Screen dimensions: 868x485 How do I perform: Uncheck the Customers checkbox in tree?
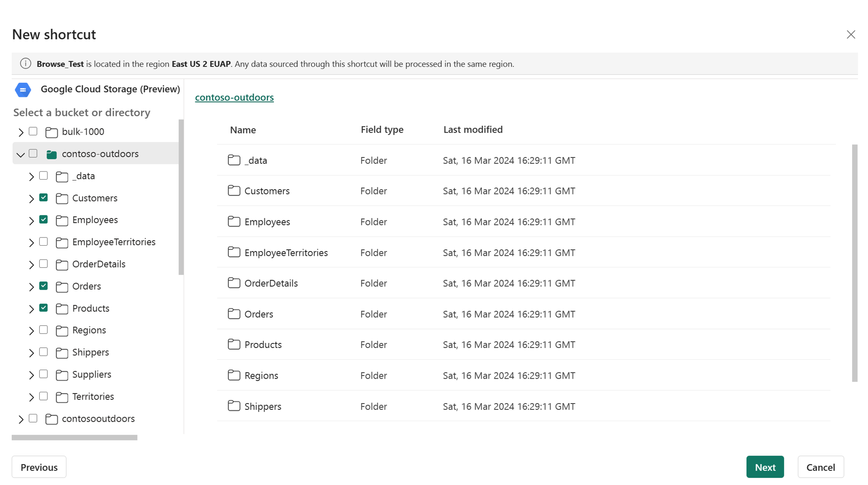click(x=43, y=198)
